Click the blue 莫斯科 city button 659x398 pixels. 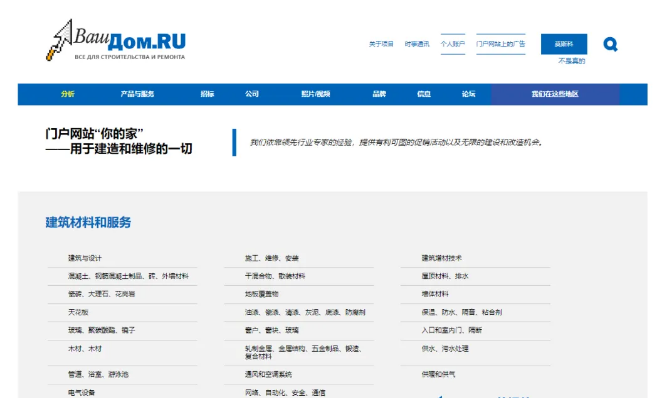564,44
